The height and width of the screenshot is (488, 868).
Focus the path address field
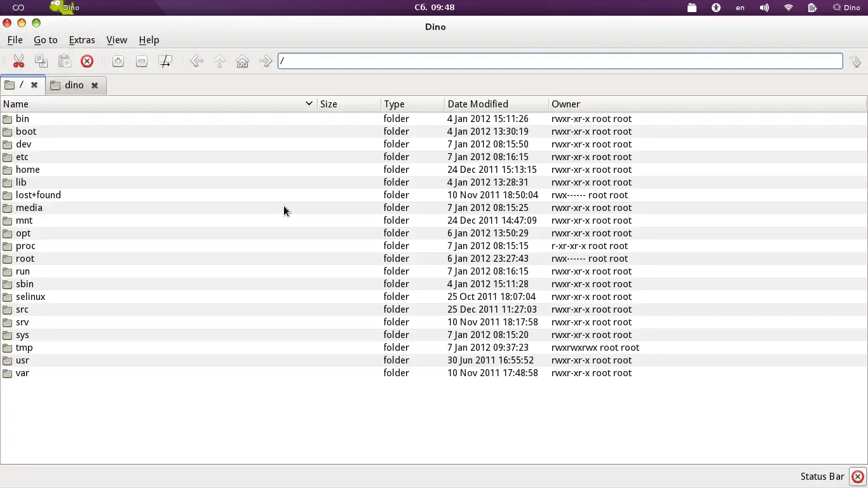pyautogui.click(x=560, y=61)
